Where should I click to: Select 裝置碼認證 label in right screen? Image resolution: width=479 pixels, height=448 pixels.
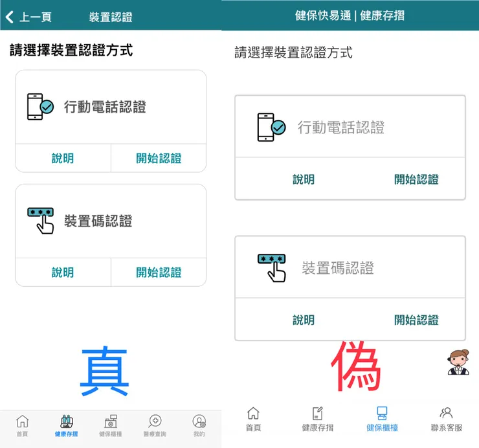tap(338, 268)
